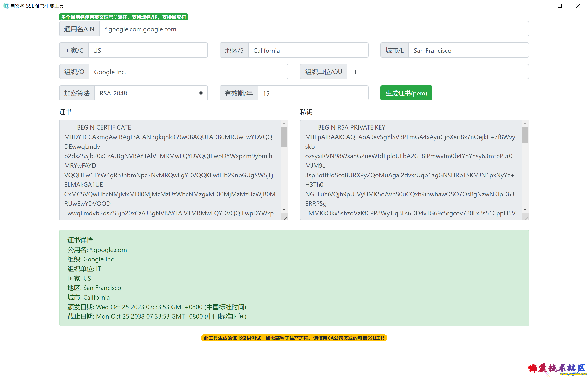Maximize the SSL tool window

[560, 6]
